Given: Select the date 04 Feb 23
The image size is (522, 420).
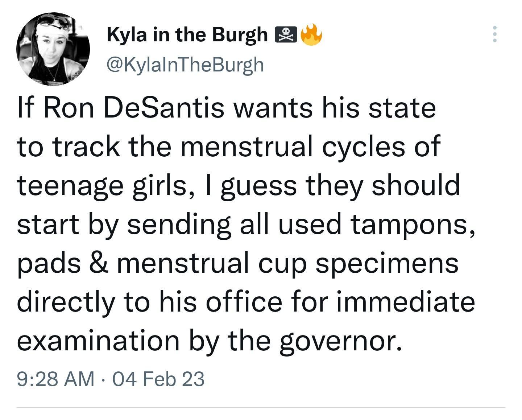Looking at the screenshot, I should 157,379.
